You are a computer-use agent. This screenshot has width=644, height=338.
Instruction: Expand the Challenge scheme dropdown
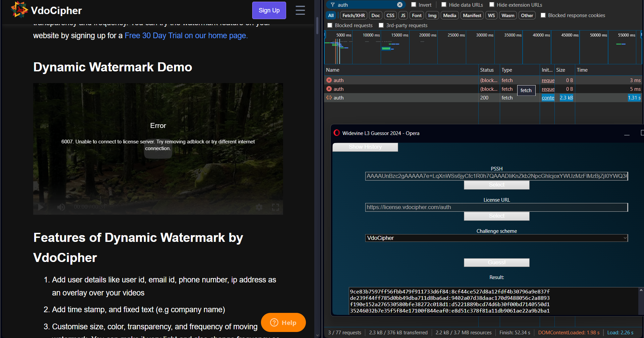tap(496, 238)
